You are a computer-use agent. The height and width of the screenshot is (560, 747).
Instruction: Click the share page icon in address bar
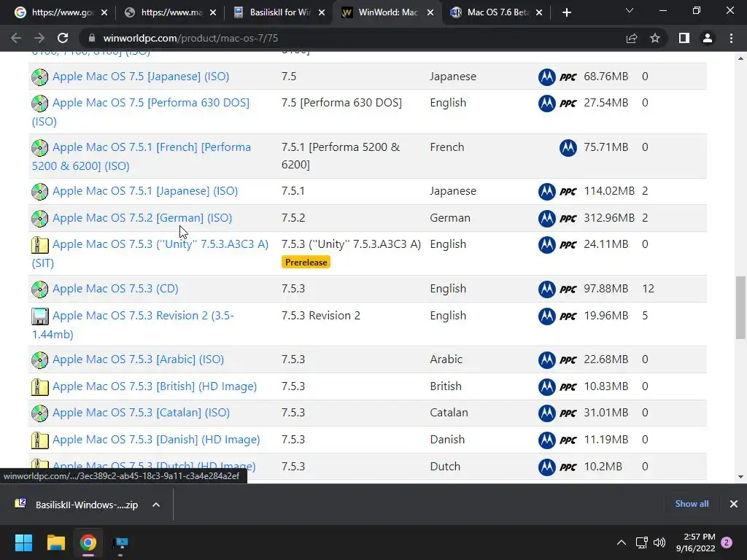tap(632, 38)
